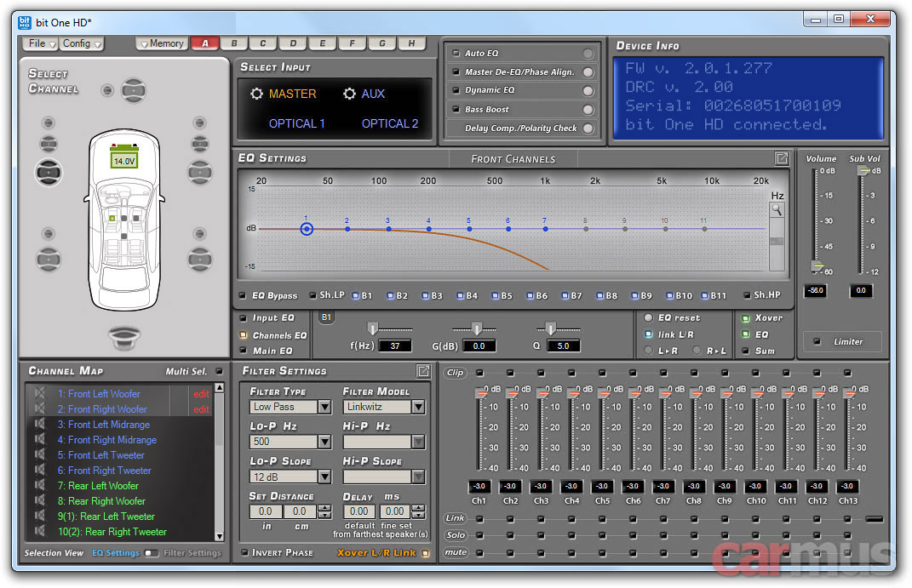Click speaker icon for Front Left Midrange row
This screenshot has height=588, width=912.
tap(39, 424)
